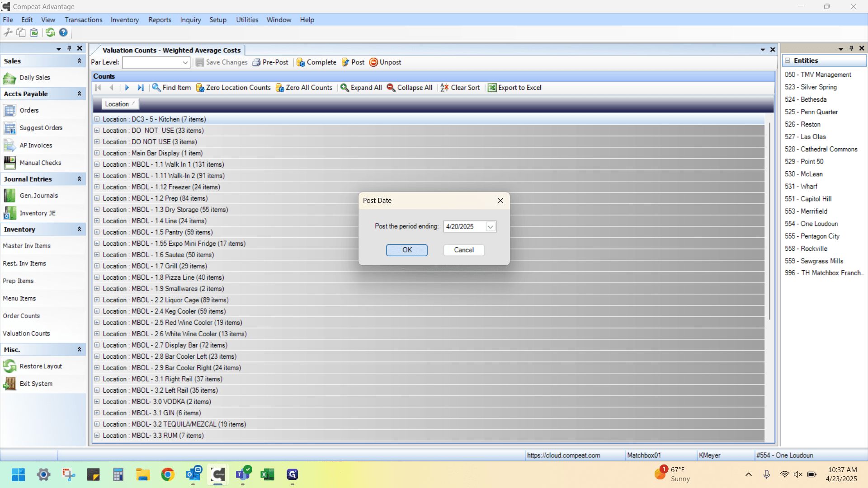This screenshot has width=868, height=488.
Task: Open Gen. Journals in sidebar
Action: pos(38,196)
